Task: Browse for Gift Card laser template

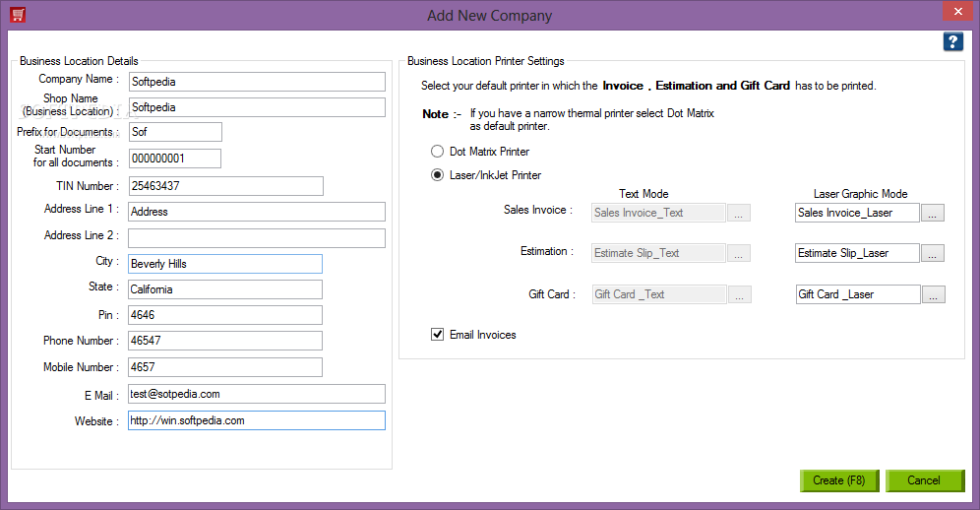Action: (x=934, y=294)
